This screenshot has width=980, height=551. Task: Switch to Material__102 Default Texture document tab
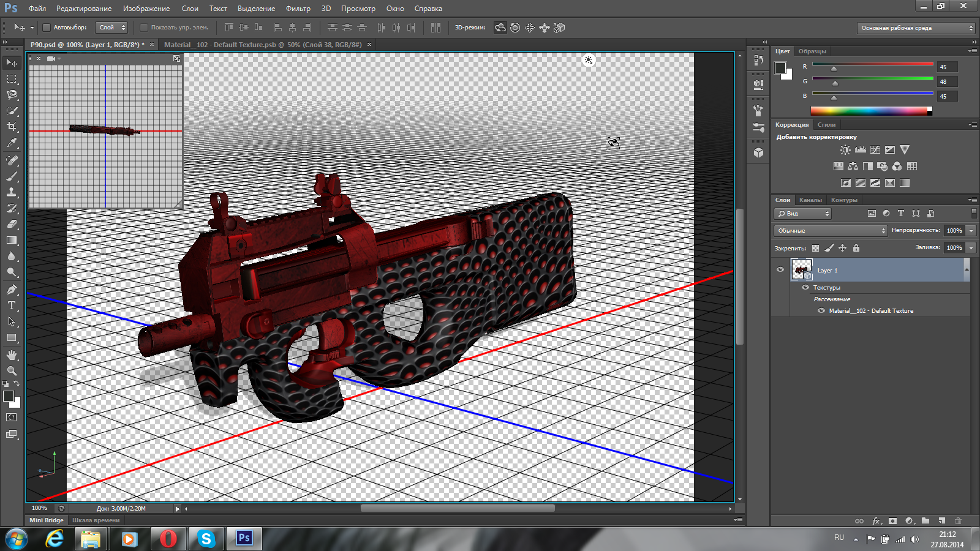263,45
